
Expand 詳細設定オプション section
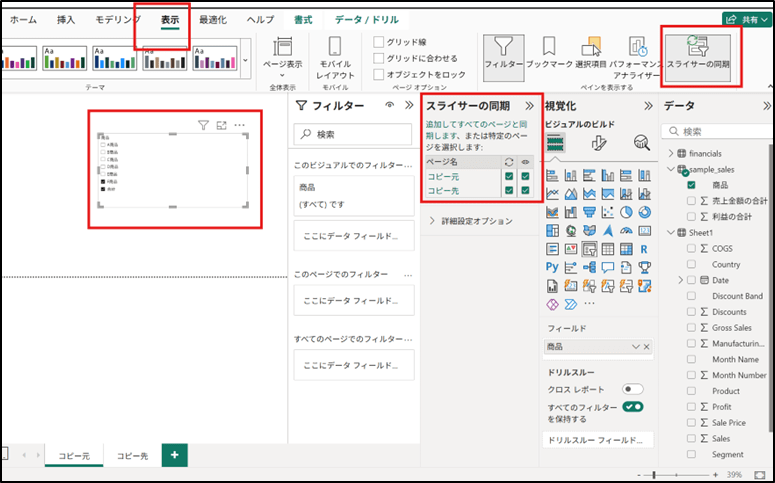click(x=432, y=221)
